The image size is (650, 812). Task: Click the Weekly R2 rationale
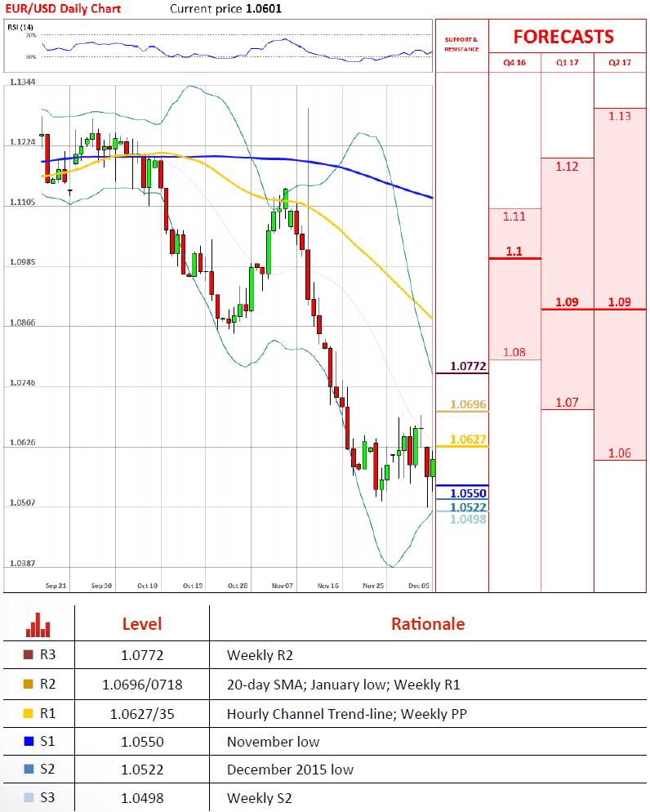pos(260,655)
